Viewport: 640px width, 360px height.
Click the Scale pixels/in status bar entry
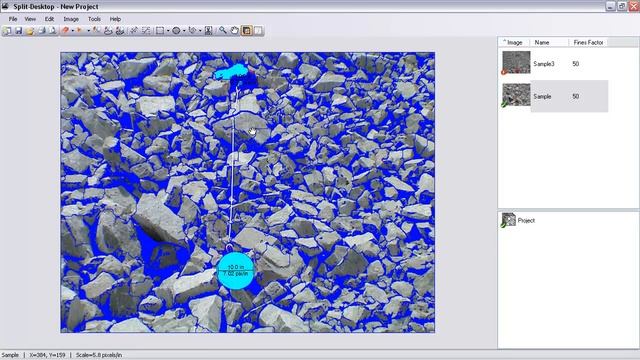99,355
